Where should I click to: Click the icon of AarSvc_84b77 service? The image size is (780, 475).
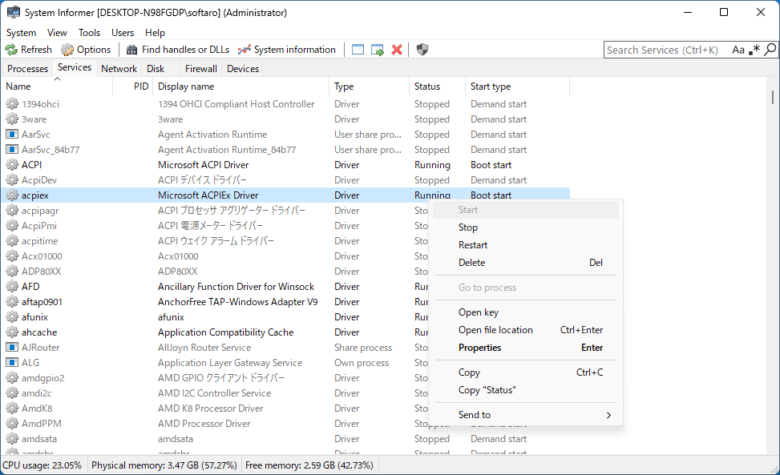pyautogui.click(x=12, y=150)
